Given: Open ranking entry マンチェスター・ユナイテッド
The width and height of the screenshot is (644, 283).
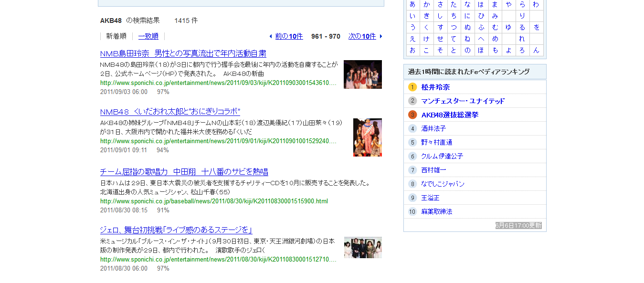Looking at the screenshot, I should [x=463, y=101].
